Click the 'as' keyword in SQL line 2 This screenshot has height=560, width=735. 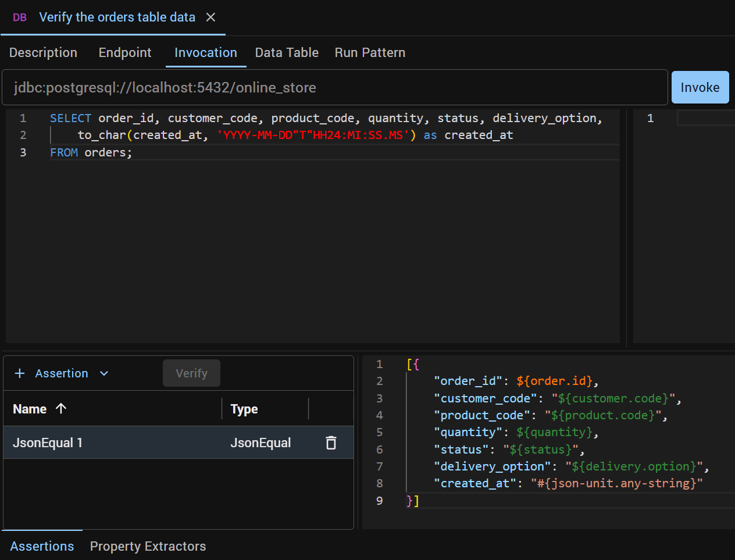tap(430, 135)
